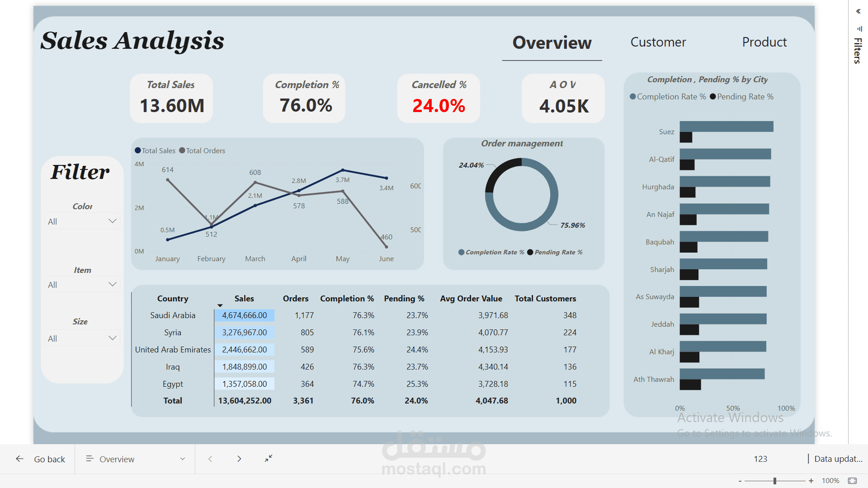Click the Go back arrow icon

point(19,459)
